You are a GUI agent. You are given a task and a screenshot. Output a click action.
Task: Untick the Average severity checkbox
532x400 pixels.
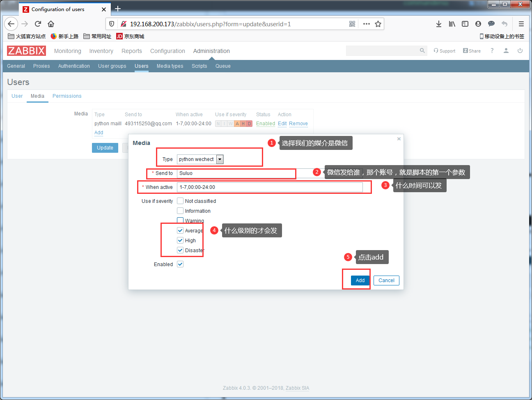coord(180,230)
